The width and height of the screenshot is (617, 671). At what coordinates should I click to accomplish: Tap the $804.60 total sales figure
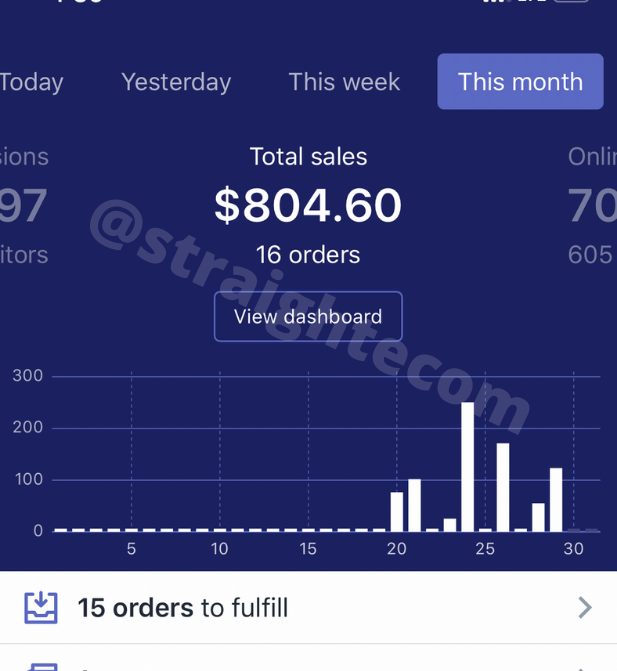click(308, 205)
